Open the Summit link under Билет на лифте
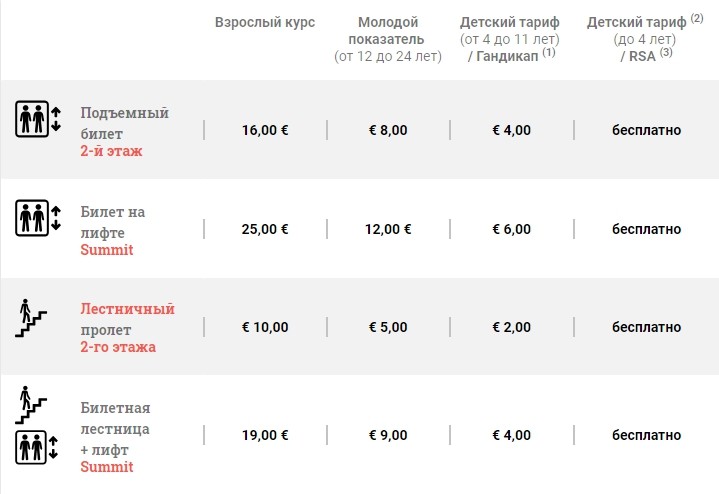 tap(107, 250)
